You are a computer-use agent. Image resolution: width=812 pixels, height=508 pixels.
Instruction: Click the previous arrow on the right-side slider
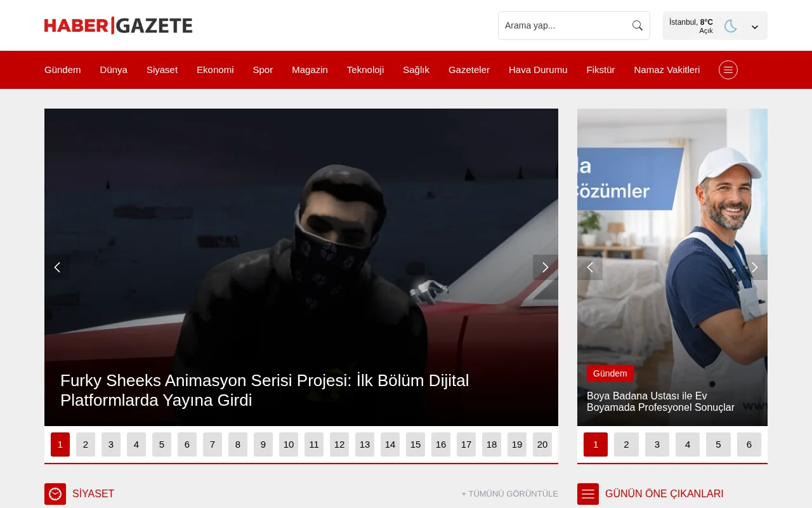(x=591, y=267)
